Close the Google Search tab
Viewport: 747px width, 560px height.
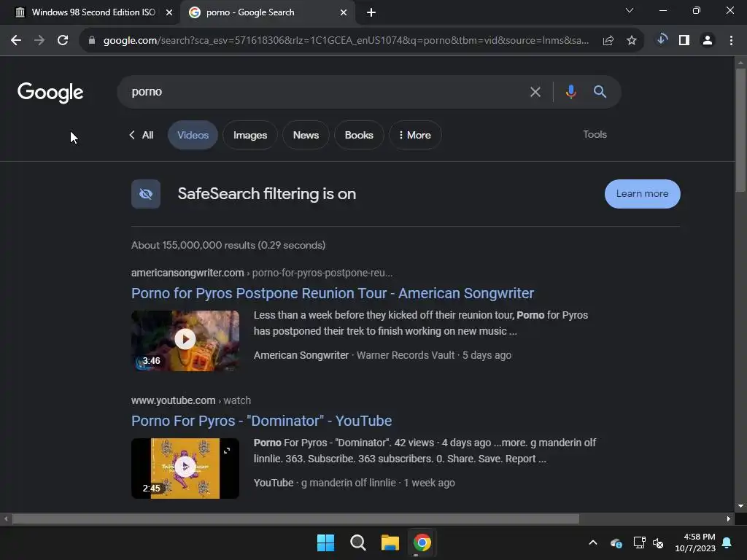(344, 13)
